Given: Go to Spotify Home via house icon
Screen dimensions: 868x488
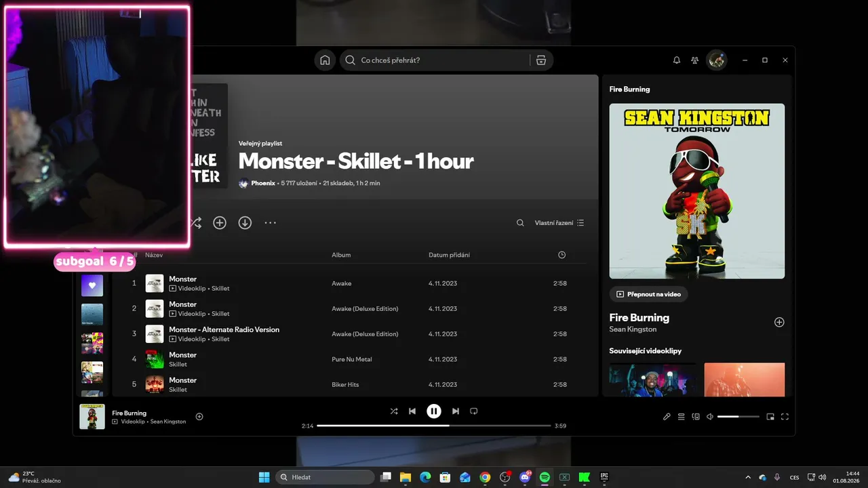Looking at the screenshot, I should pyautogui.click(x=325, y=60).
